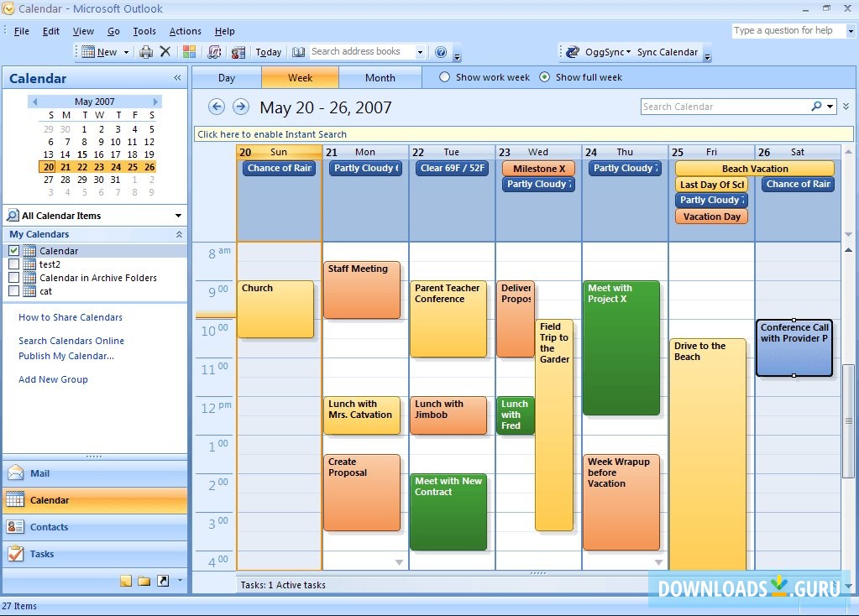Click the Folder List icon
The height and width of the screenshot is (616, 859).
[x=144, y=581]
